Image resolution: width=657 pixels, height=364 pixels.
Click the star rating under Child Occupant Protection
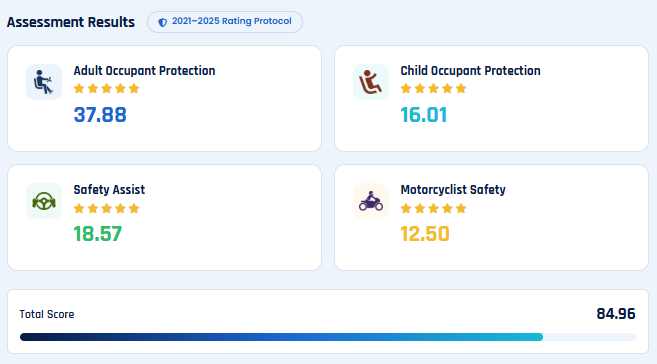433,88
